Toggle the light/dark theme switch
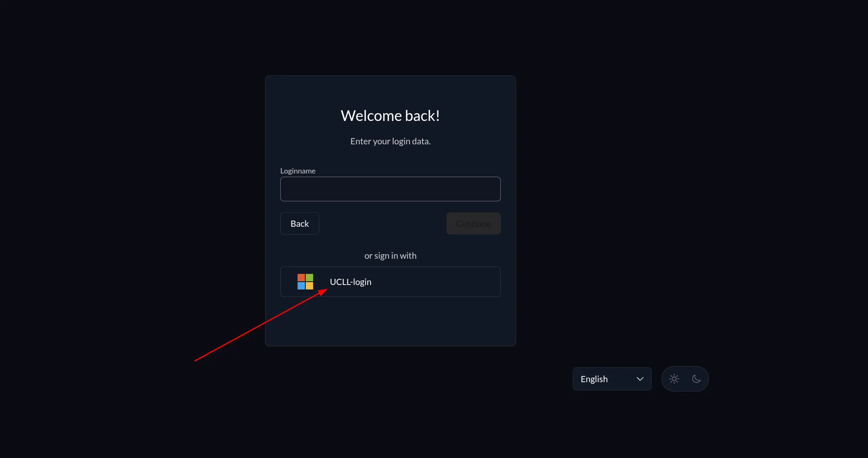This screenshot has width=868, height=458. click(x=685, y=379)
